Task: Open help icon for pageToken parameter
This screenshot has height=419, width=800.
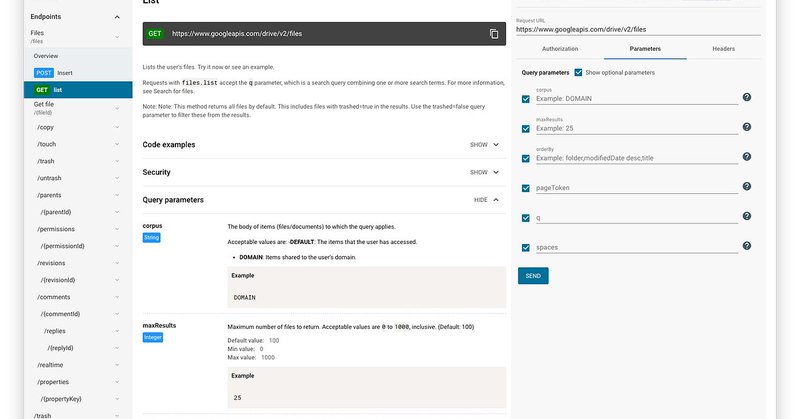Action: [746, 186]
